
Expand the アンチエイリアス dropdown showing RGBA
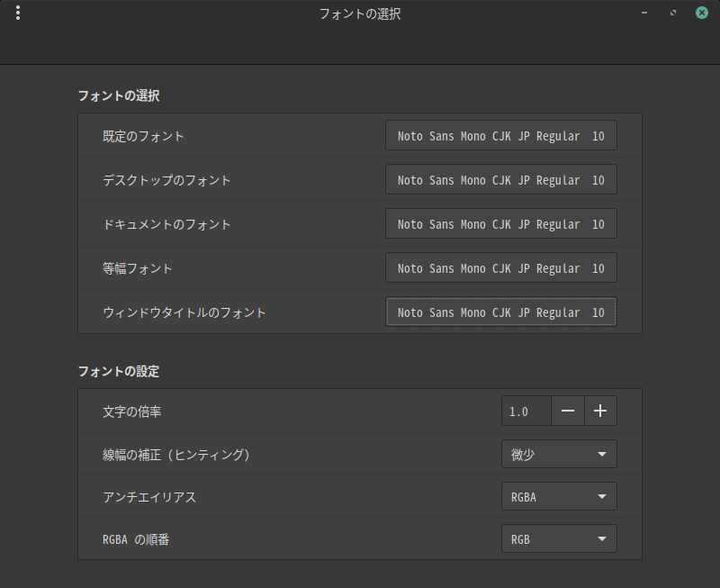tap(559, 496)
